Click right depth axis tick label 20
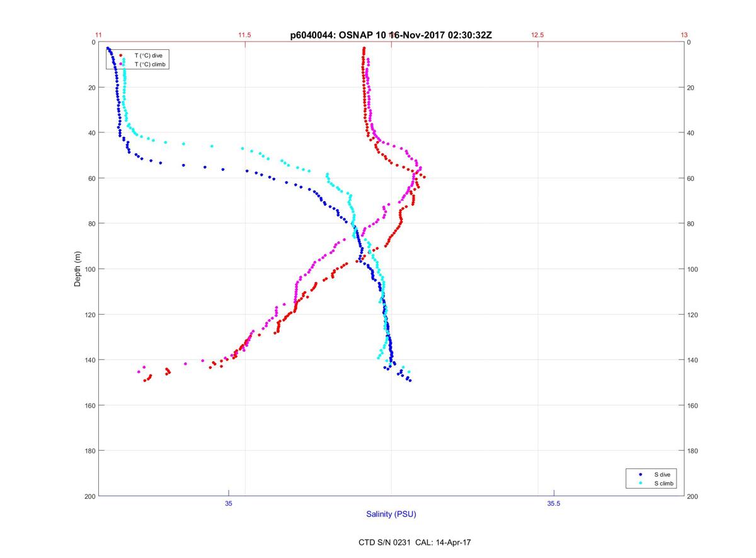 coord(691,88)
